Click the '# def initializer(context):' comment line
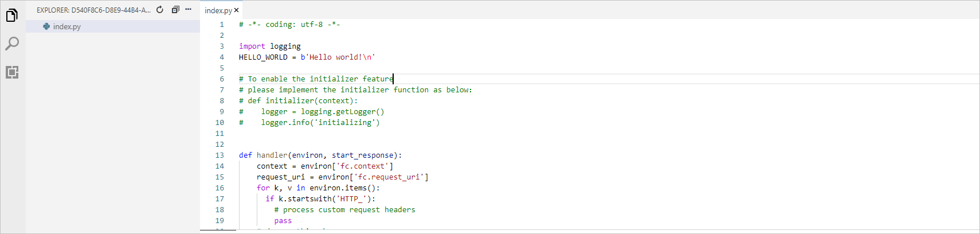Screen dimensions: 980x234 click(298, 101)
